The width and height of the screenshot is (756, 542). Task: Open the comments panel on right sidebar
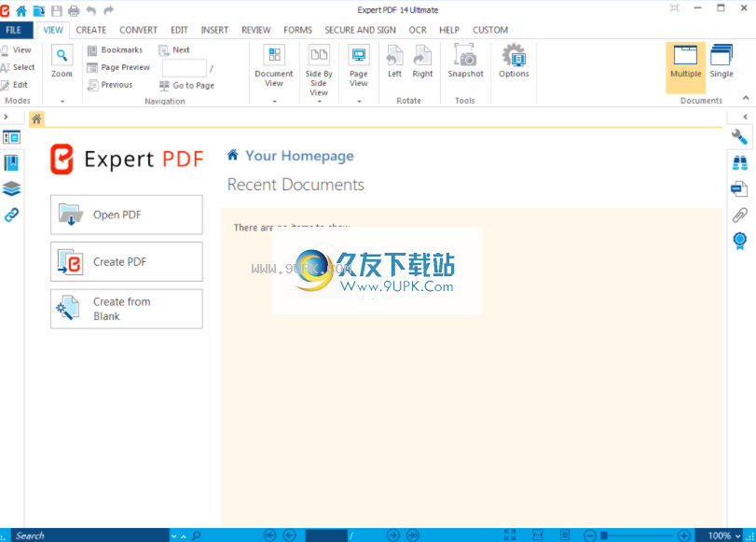[x=739, y=188]
